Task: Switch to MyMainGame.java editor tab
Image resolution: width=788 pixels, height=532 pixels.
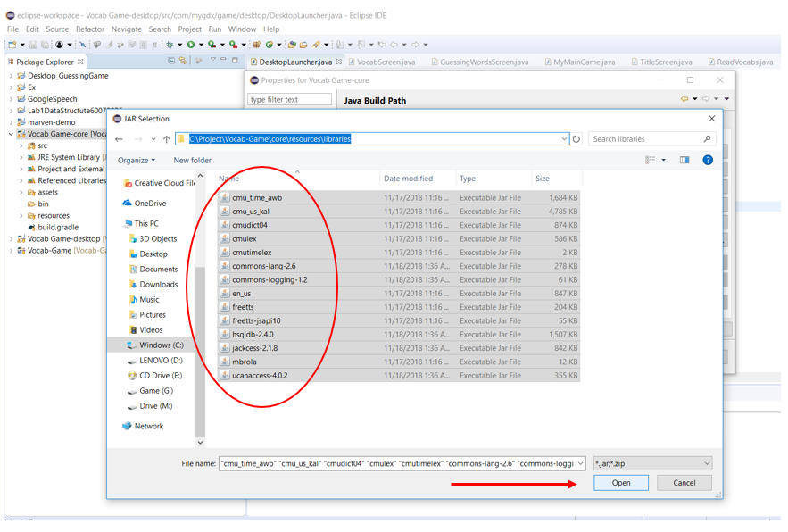Action: [x=580, y=62]
